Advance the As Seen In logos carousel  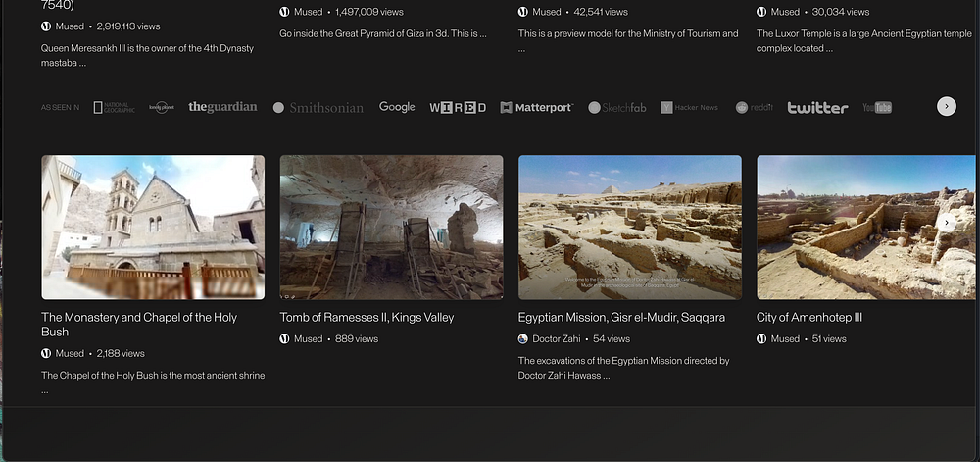tap(947, 106)
